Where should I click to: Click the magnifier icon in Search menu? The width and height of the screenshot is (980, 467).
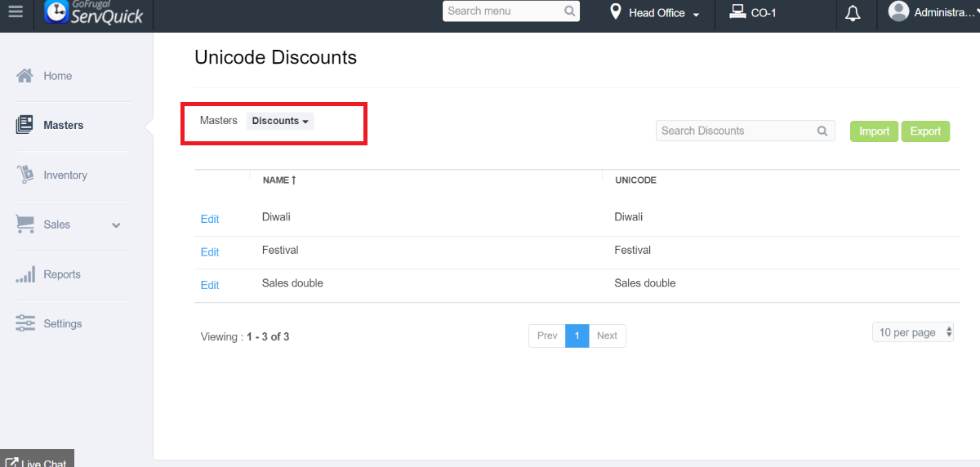570,11
